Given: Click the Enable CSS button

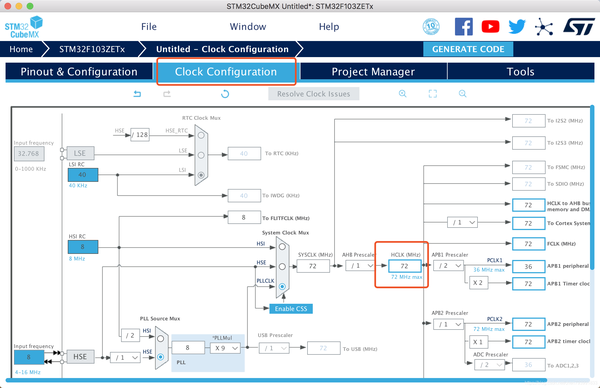Looking at the screenshot, I should pos(291,309).
